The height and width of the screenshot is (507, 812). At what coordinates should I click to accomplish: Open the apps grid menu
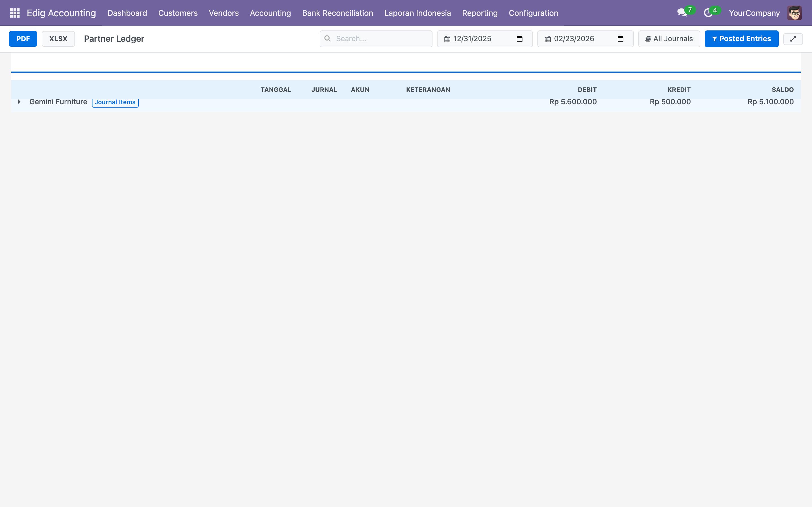[x=15, y=13]
